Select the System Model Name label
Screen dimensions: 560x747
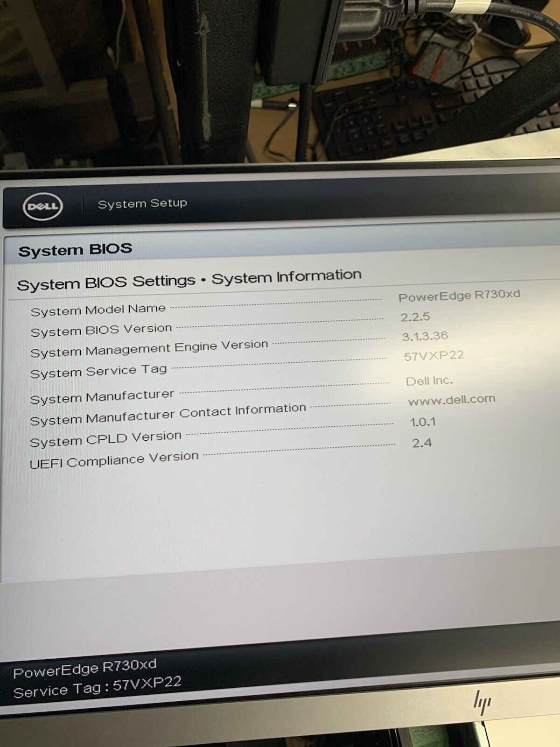point(98,310)
